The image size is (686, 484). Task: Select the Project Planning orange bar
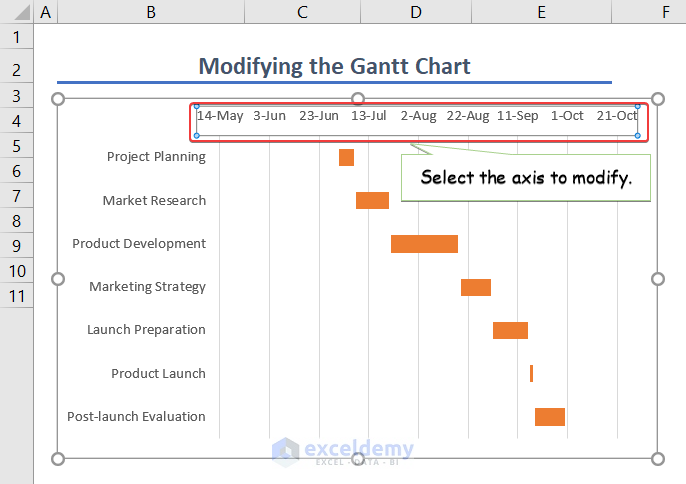(346, 157)
